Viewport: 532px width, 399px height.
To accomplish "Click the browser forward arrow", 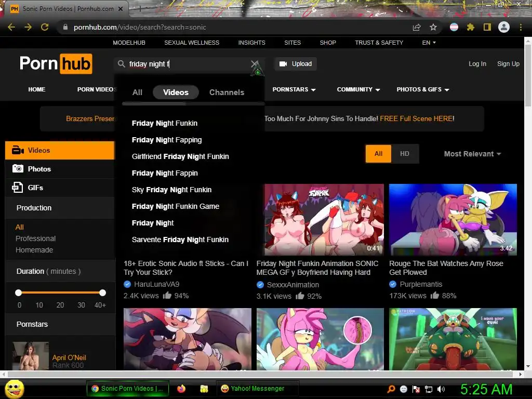I will [x=28, y=27].
